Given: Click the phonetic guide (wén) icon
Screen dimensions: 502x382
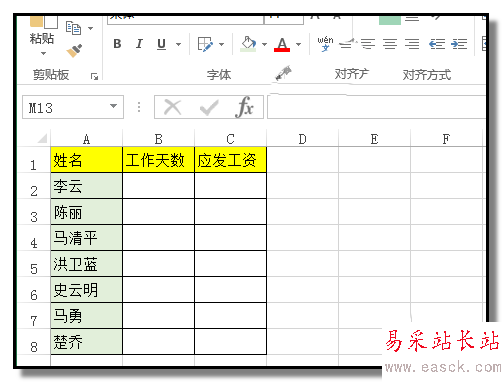Looking at the screenshot, I should [325, 44].
